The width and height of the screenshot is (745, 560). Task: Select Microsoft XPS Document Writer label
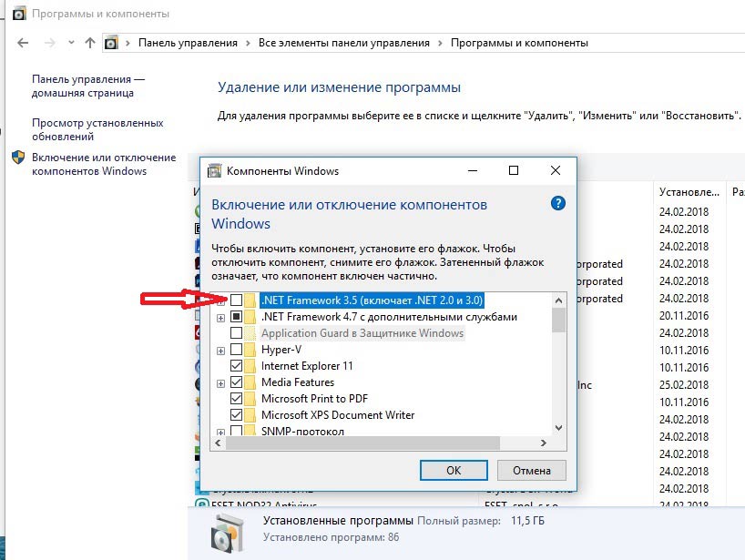[338, 415]
